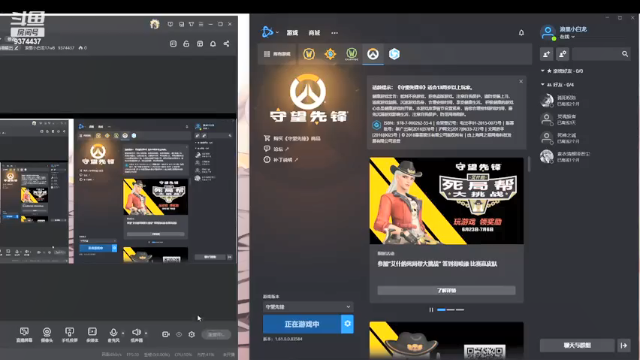Open game options gear next to play button

347,324
